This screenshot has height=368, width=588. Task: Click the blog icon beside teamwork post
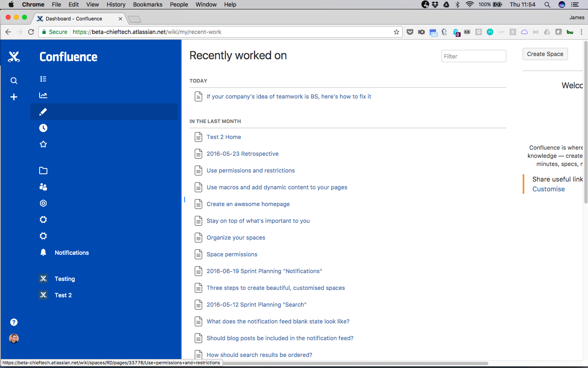pyautogui.click(x=198, y=96)
